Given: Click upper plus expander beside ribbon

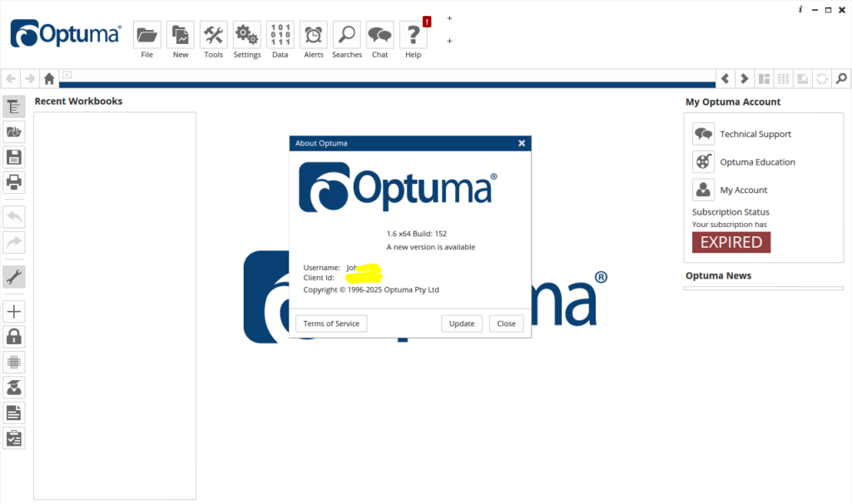Looking at the screenshot, I should tap(449, 18).
